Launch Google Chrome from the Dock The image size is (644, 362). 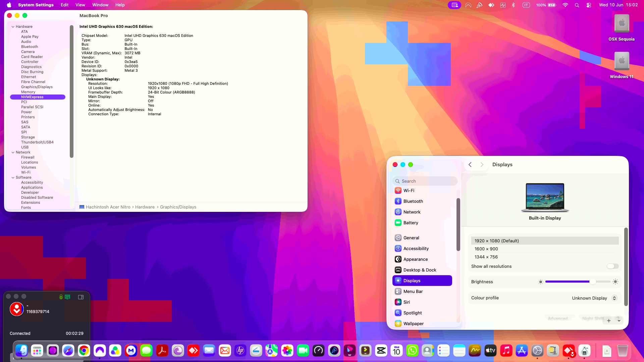pyautogui.click(x=84, y=351)
